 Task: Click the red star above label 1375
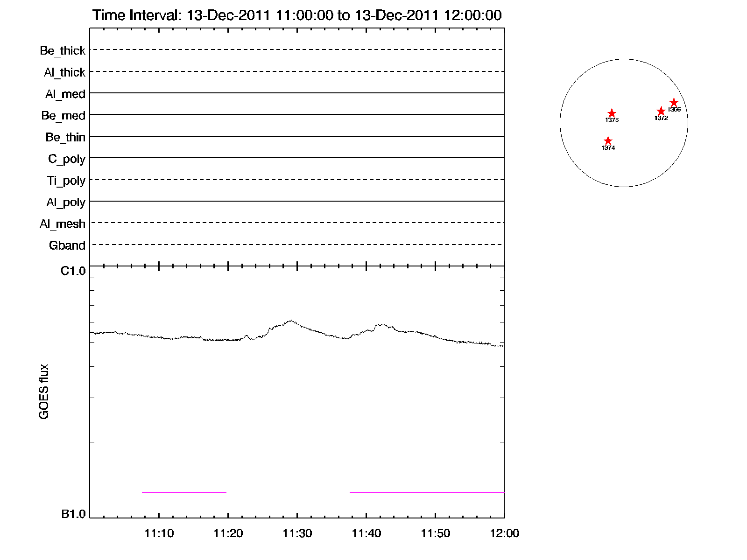pos(612,113)
